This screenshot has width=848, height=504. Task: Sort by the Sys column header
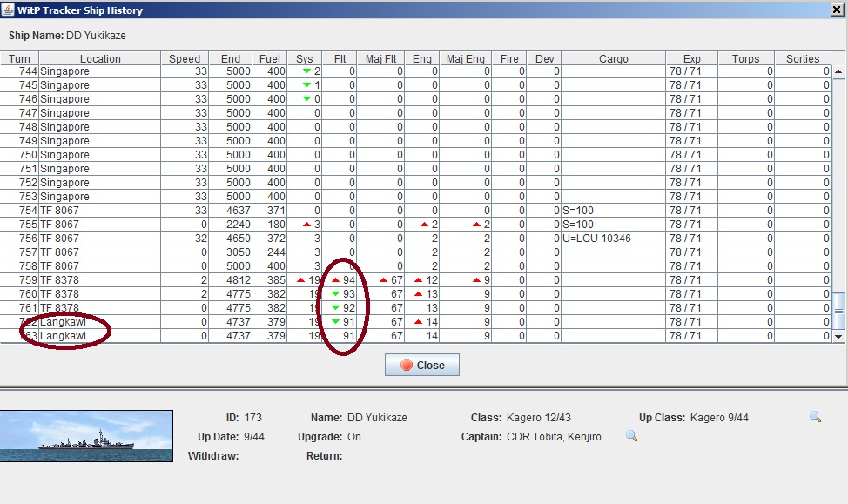pyautogui.click(x=304, y=58)
